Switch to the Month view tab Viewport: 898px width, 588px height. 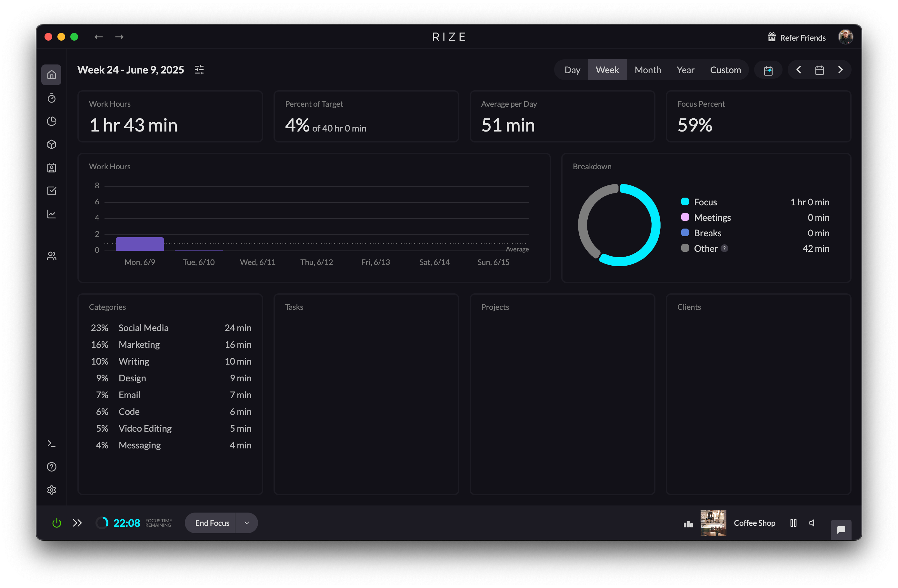point(647,70)
